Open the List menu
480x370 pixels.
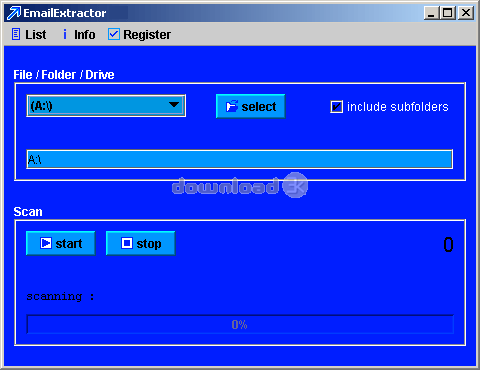[x=29, y=34]
